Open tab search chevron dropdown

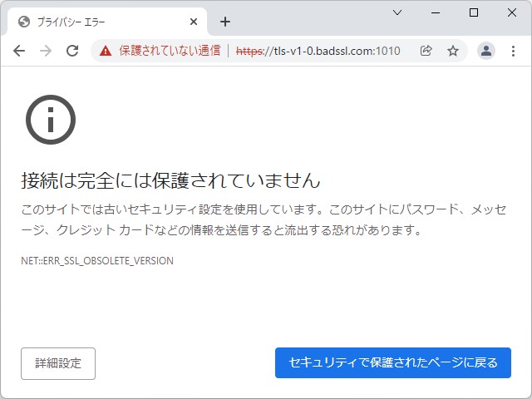397,13
